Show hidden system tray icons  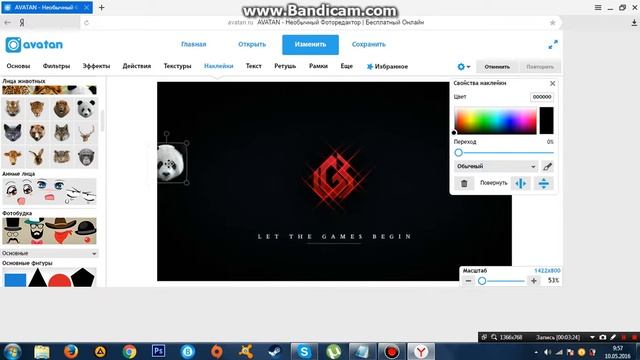(536, 352)
